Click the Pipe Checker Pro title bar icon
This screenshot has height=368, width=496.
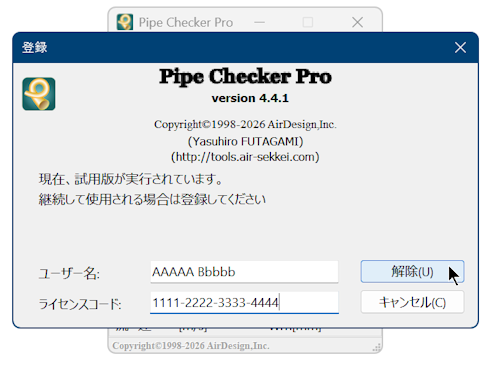pos(125,22)
